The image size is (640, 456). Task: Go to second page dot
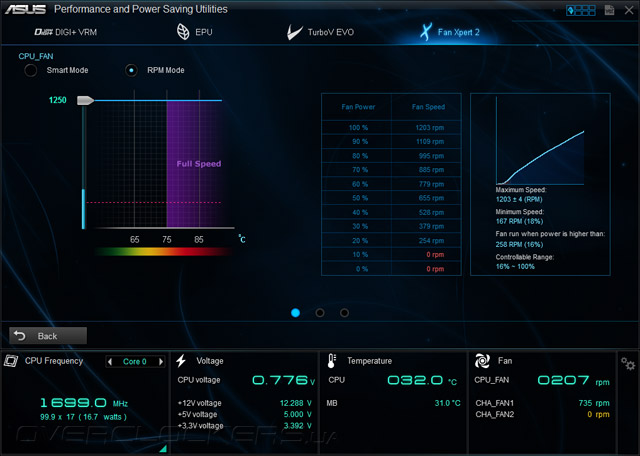(320, 313)
